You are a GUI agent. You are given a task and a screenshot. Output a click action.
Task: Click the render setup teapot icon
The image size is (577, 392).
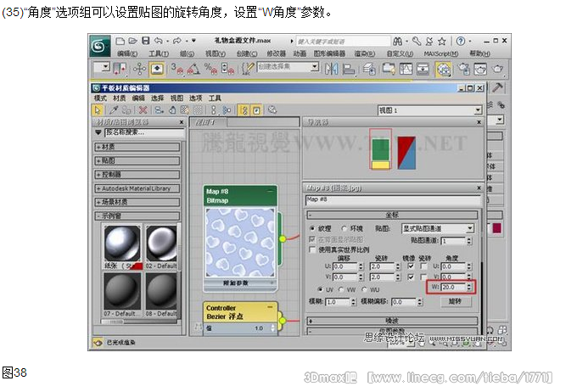pos(463,69)
